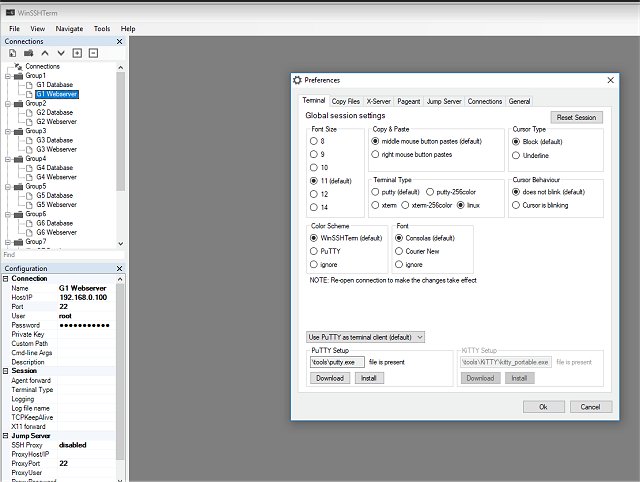Click the Connections root node icon
Image resolution: width=640 pixels, height=482 pixels.
click(x=19, y=67)
